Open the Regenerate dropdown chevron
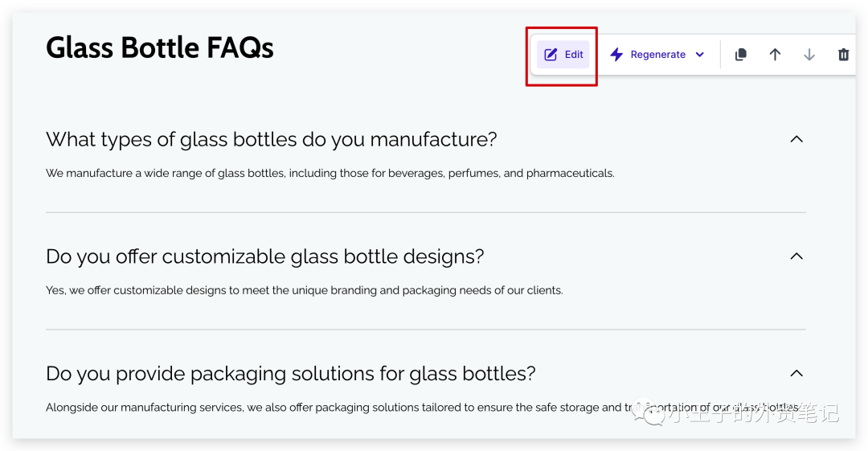 [x=700, y=55]
